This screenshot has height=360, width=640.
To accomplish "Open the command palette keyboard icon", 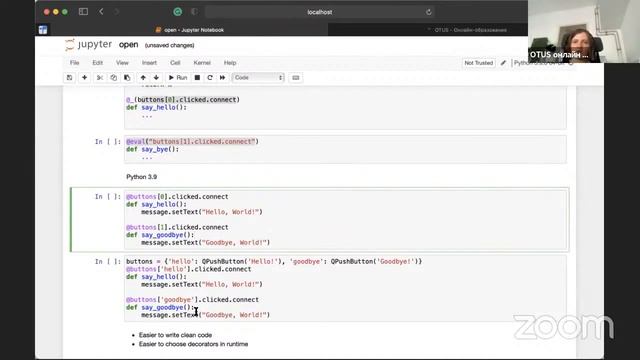I will click(296, 78).
